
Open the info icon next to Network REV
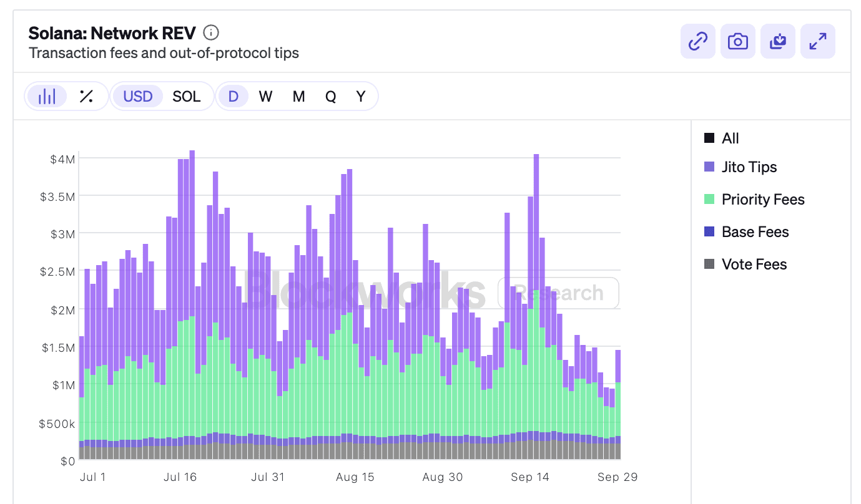click(211, 32)
